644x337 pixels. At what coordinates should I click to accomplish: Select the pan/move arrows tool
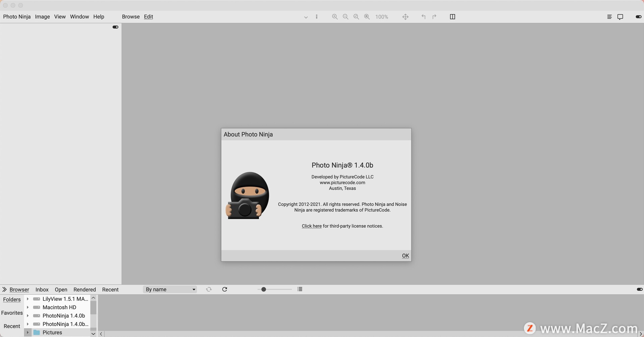(x=406, y=17)
